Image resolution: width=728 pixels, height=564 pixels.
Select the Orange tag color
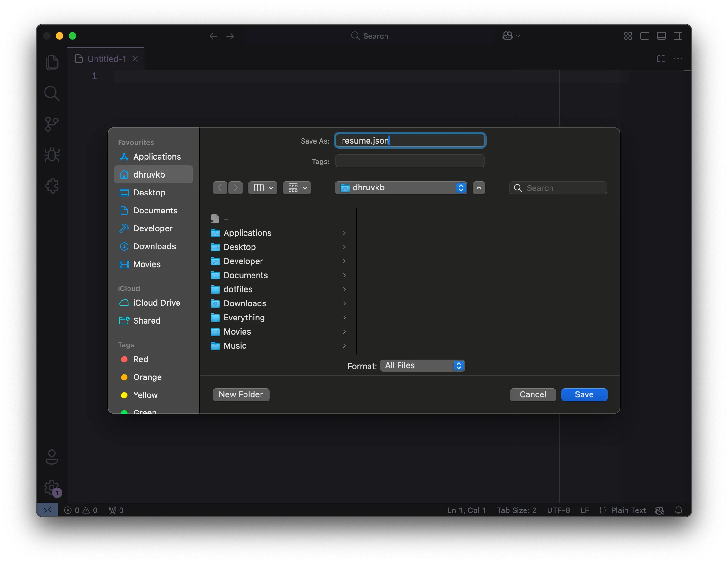[147, 377]
